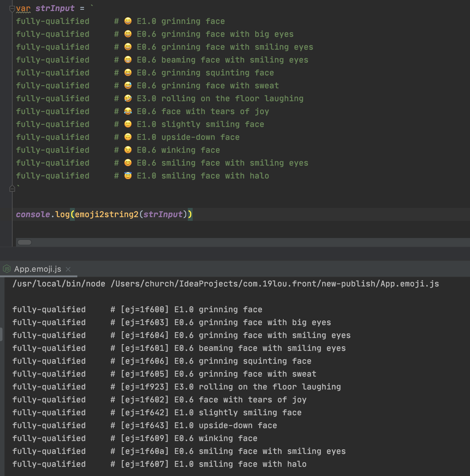This screenshot has height=476, width=470.
Task: Select the output line containing ej=1f923
Action: click(176, 386)
